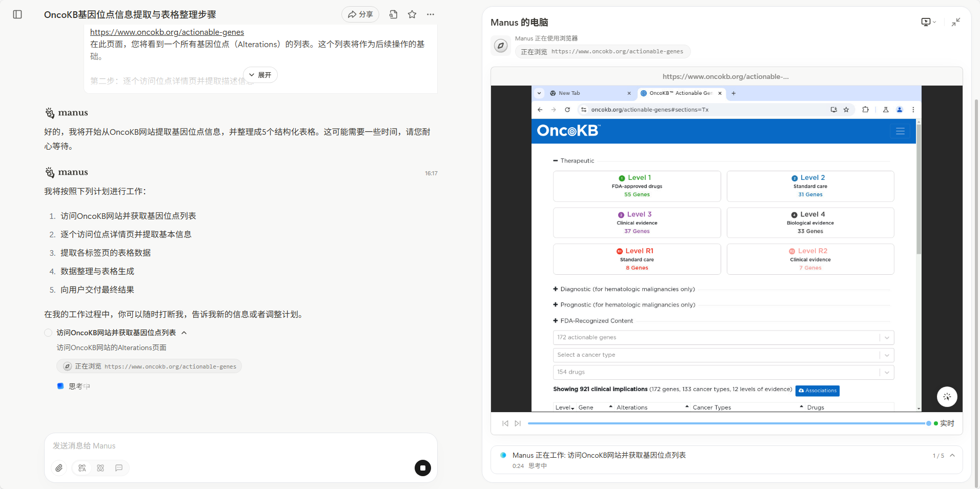Open the oncokb.org actionable-genes link in chat
Viewport: 980px width, 489px height.
coord(167,32)
